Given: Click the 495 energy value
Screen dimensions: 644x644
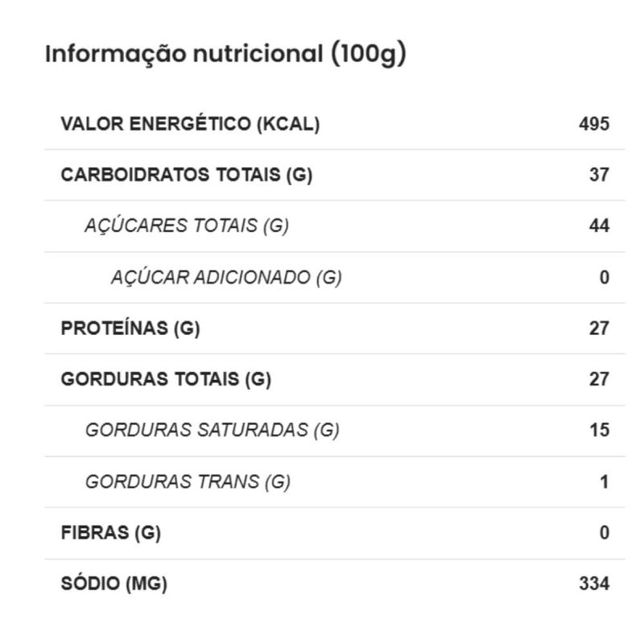Looking at the screenshot, I should click(x=594, y=124).
